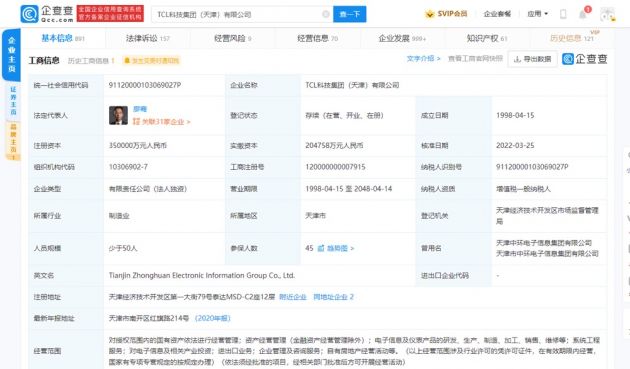Click the 导出数据 download button
630x369 pixels.
[532, 59]
